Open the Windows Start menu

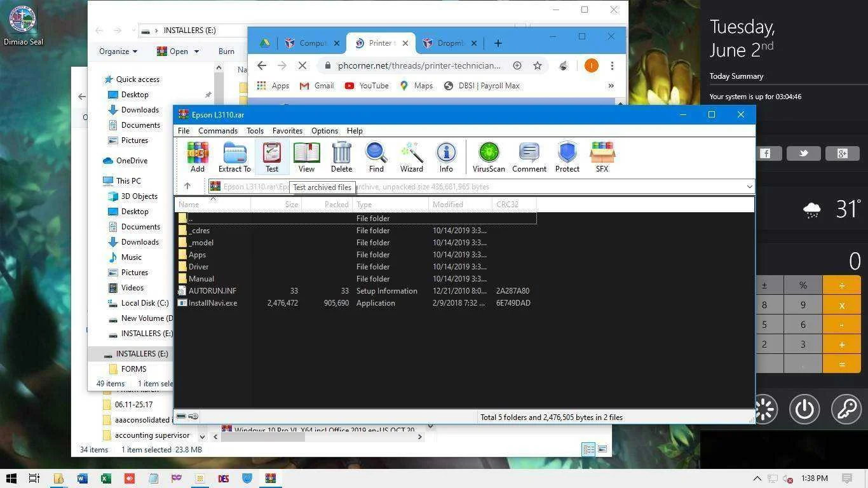point(11,478)
